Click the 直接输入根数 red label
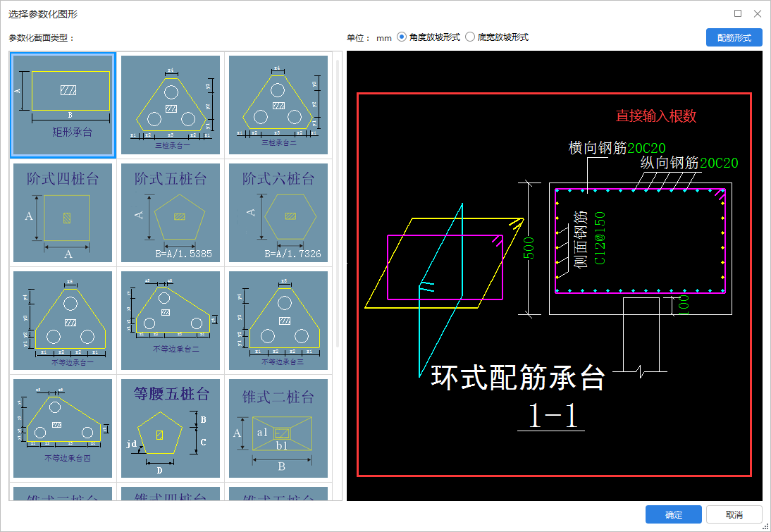The width and height of the screenshot is (771, 532). coord(656,116)
